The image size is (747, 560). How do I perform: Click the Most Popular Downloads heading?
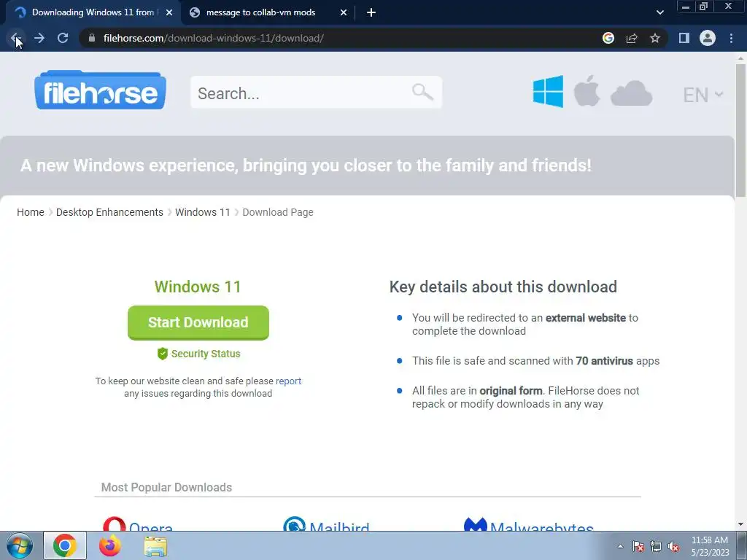pyautogui.click(x=166, y=487)
